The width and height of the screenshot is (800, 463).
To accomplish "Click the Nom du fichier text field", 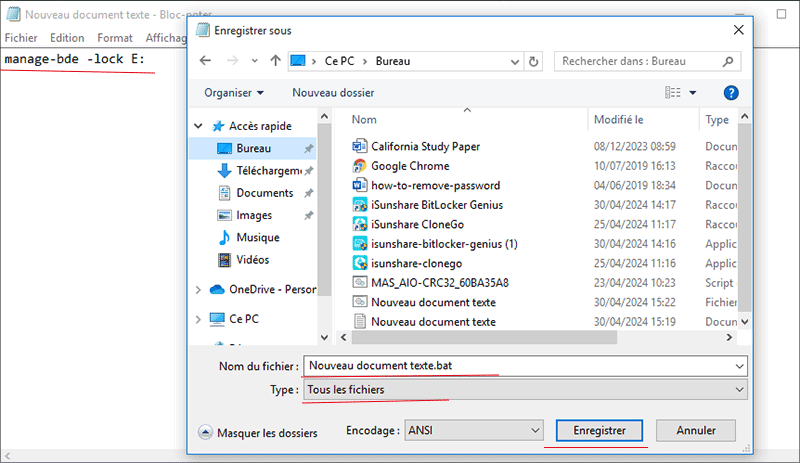I will click(518, 366).
